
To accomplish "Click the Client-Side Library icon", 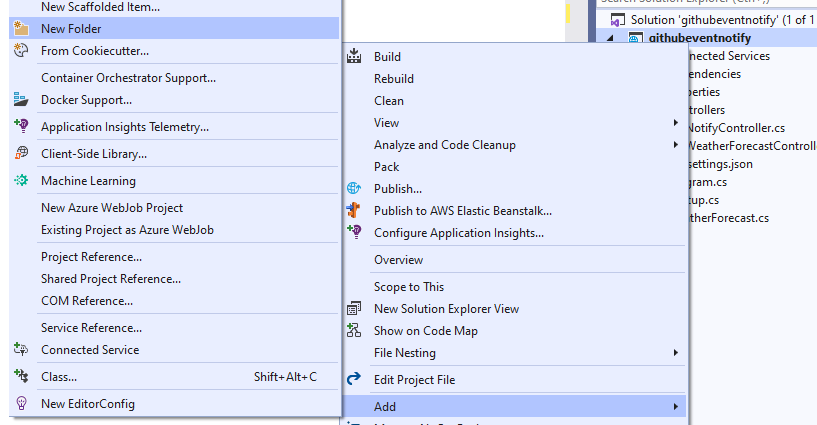I will point(21,153).
